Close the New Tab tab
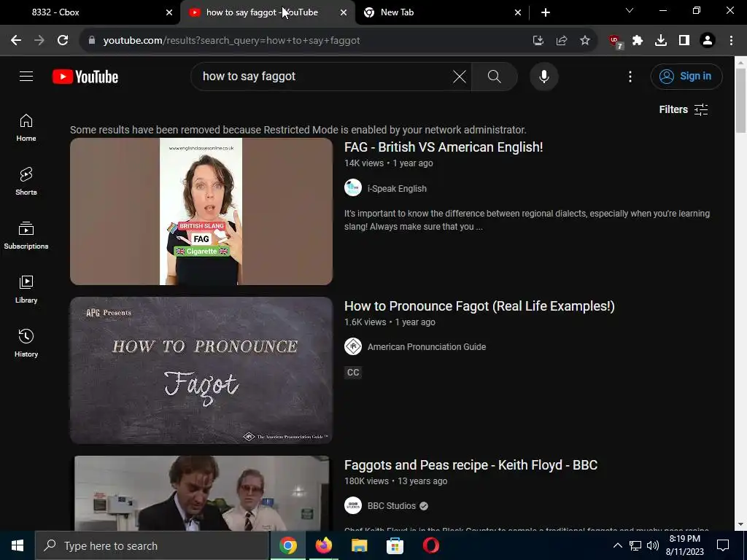Screen dimensions: 747x560 [x=518, y=12]
